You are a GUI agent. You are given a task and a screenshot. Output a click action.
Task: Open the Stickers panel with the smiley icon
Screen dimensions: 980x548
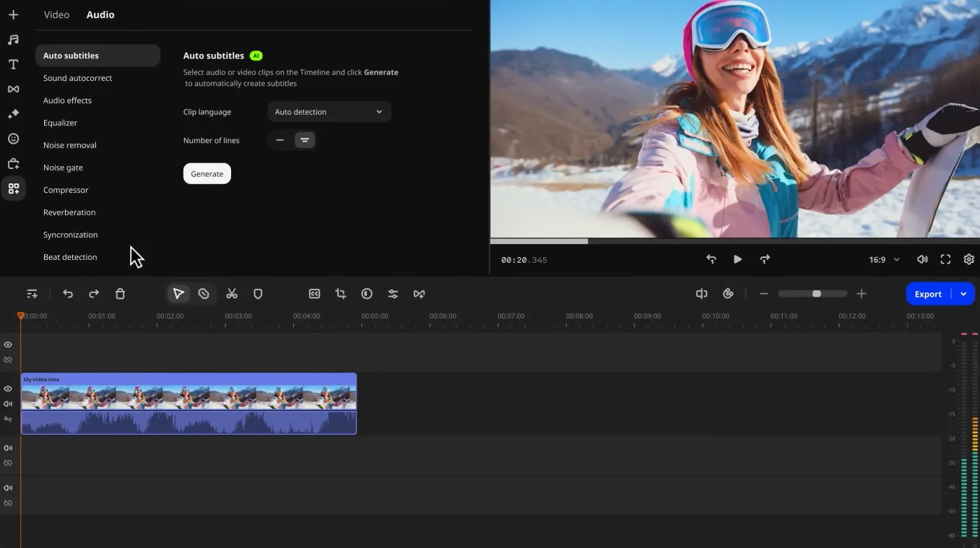(x=13, y=138)
